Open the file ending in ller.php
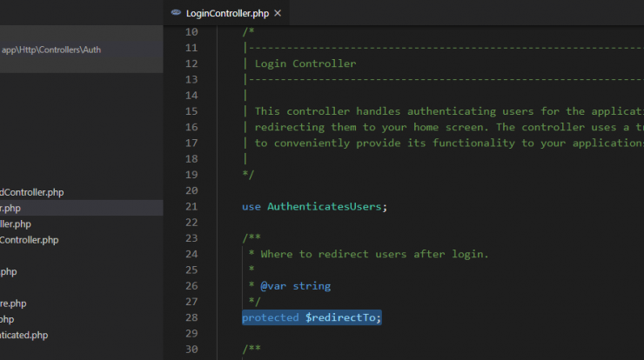Viewport: 644px width, 360px height. [x=16, y=223]
